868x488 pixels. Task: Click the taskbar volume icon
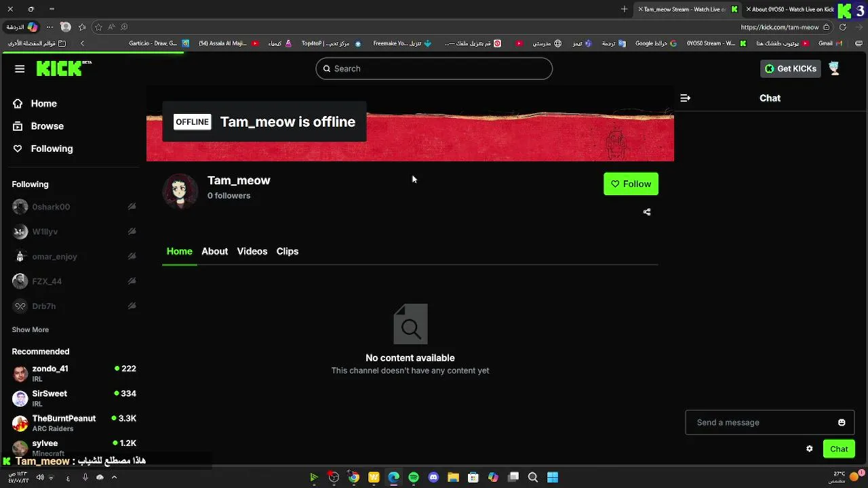(x=40, y=477)
